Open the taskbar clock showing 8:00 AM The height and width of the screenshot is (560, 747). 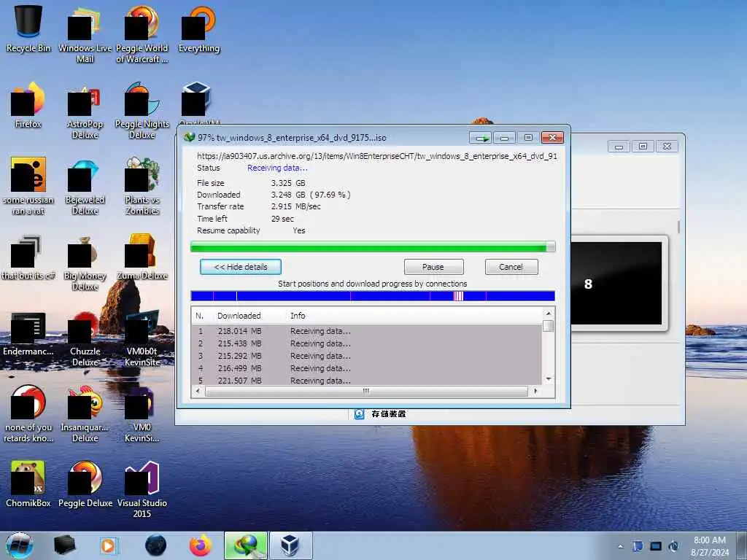(x=710, y=546)
